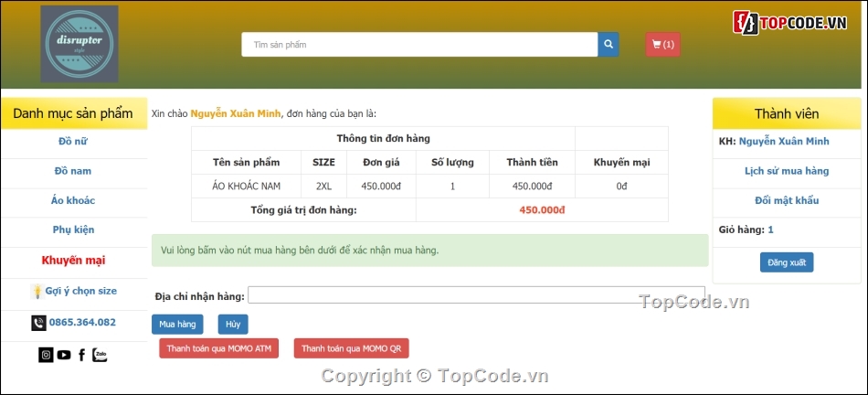Click the KH name Nguyễn Xuân Minh link

(x=784, y=142)
